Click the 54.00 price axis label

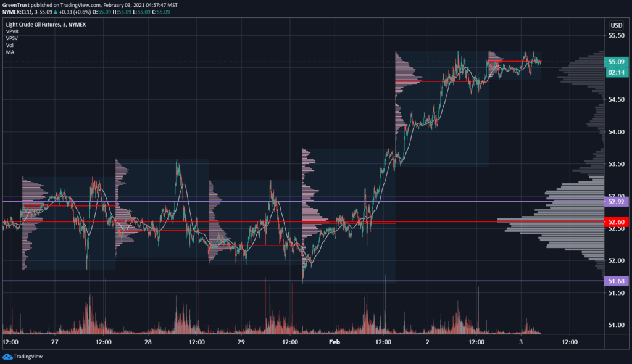617,132
